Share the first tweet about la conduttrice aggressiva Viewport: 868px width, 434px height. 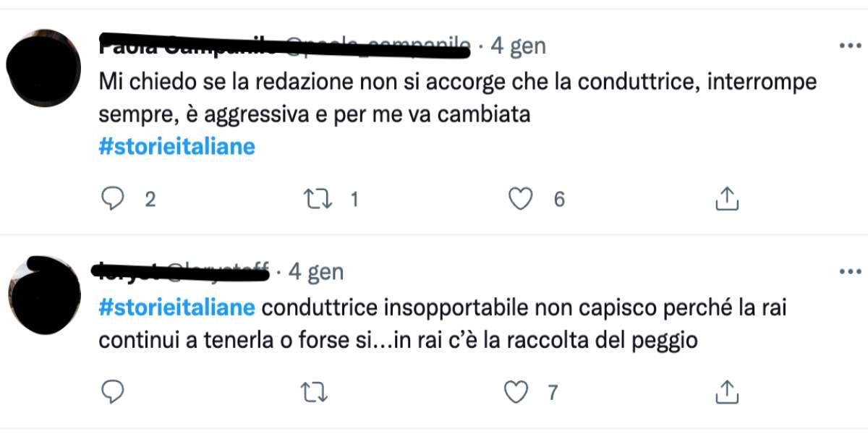click(726, 198)
